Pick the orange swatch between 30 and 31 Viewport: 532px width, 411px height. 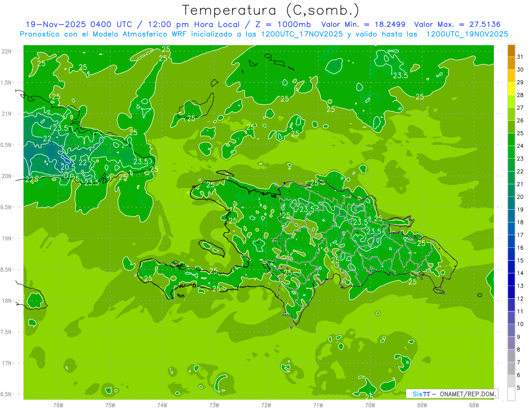[x=511, y=63]
